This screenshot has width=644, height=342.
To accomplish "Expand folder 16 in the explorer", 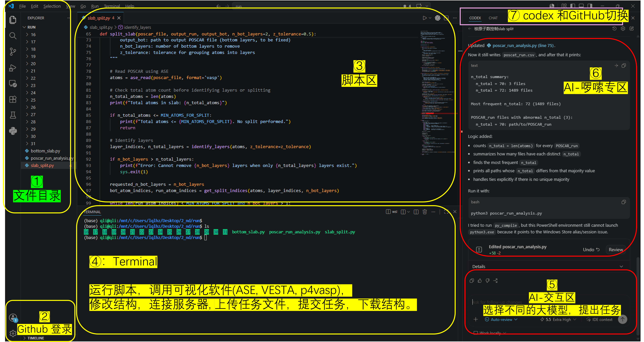I will [x=33, y=35].
